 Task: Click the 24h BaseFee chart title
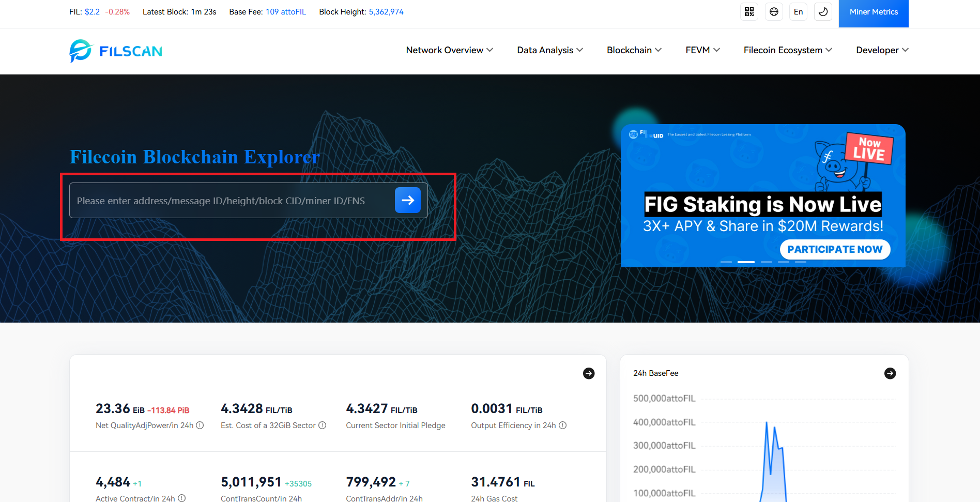(x=656, y=373)
